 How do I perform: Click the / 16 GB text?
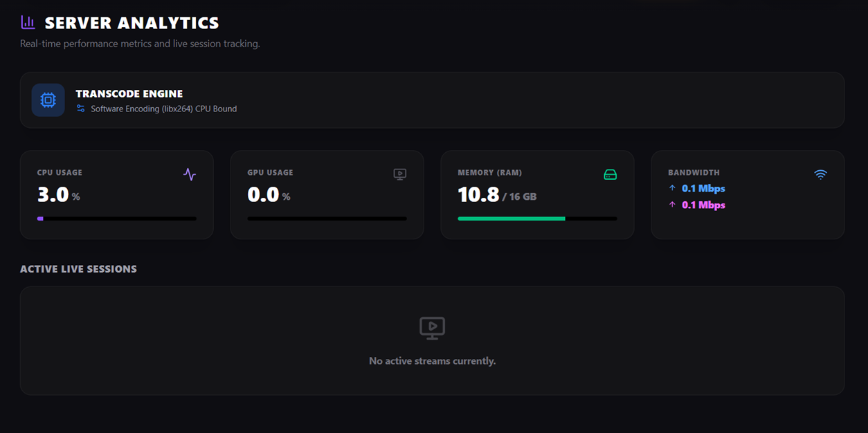tap(520, 196)
